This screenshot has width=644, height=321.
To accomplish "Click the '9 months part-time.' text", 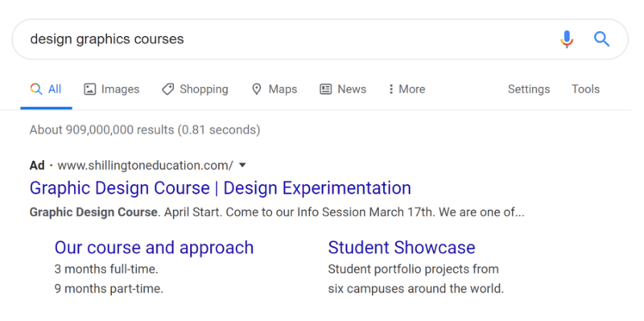I will pos(109,289).
